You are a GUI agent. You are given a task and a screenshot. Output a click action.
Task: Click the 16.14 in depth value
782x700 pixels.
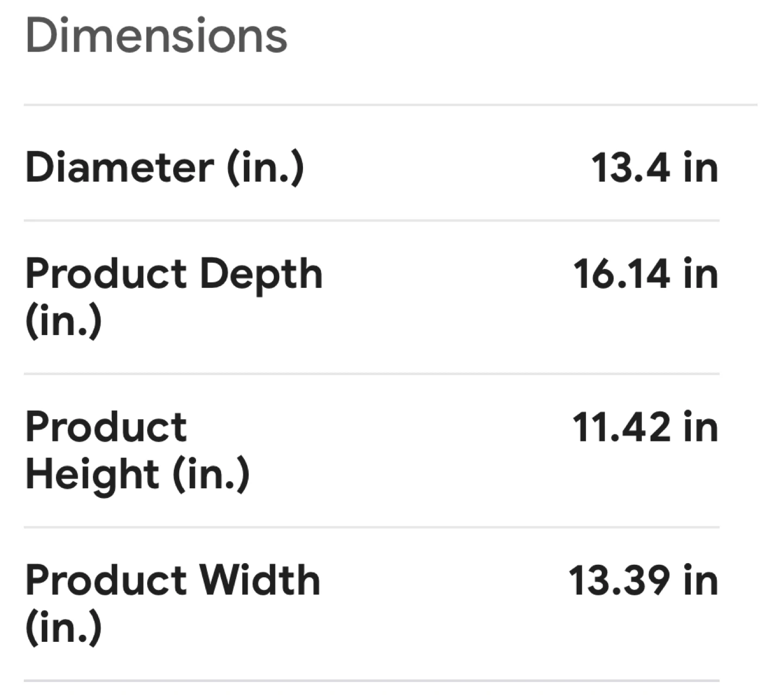click(x=645, y=274)
